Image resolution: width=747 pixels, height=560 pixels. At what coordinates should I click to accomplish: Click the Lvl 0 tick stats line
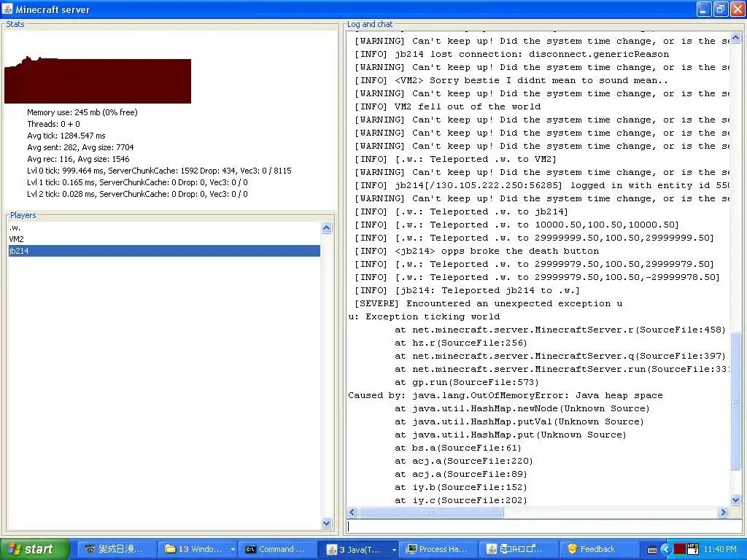159,171
